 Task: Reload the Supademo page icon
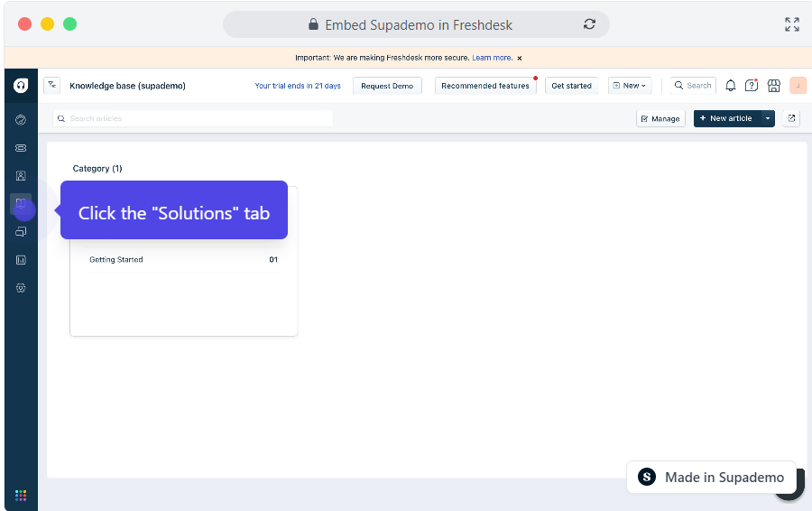[589, 23]
